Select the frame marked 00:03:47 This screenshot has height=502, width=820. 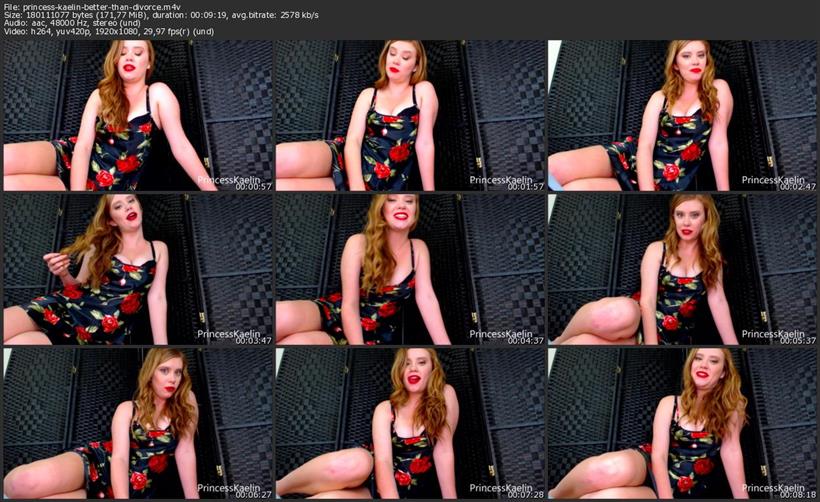click(138, 269)
